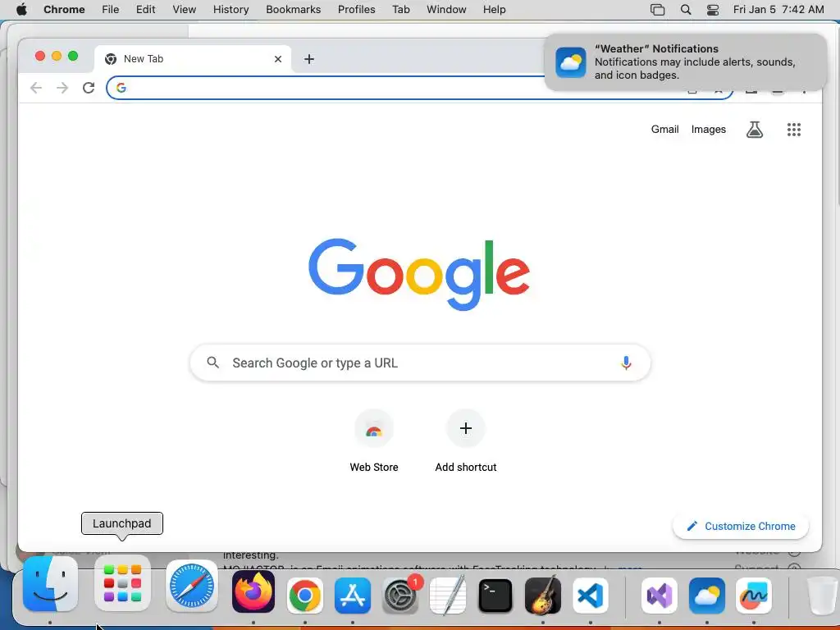The width and height of the screenshot is (840, 630).
Task: Open App Store from the Dock
Action: (353, 596)
